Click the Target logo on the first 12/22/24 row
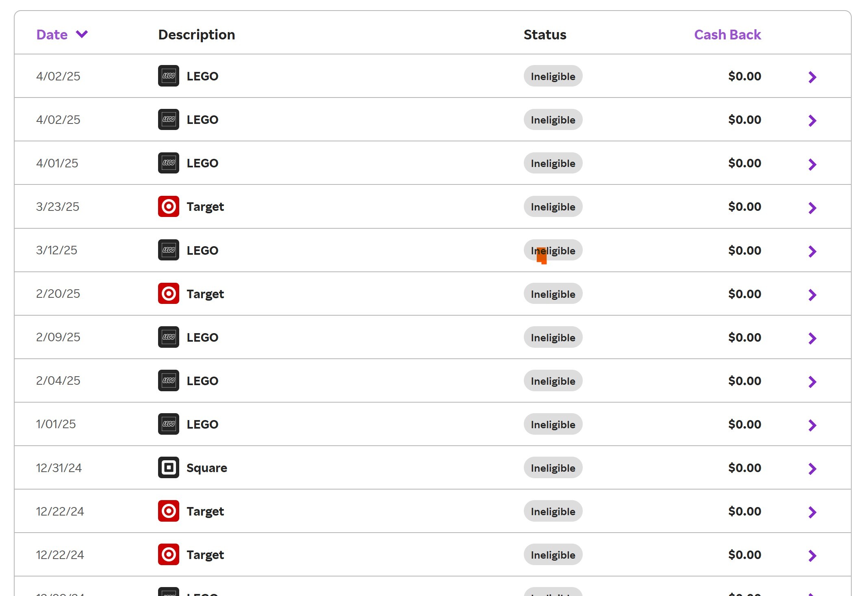The width and height of the screenshot is (868, 596). (x=168, y=511)
